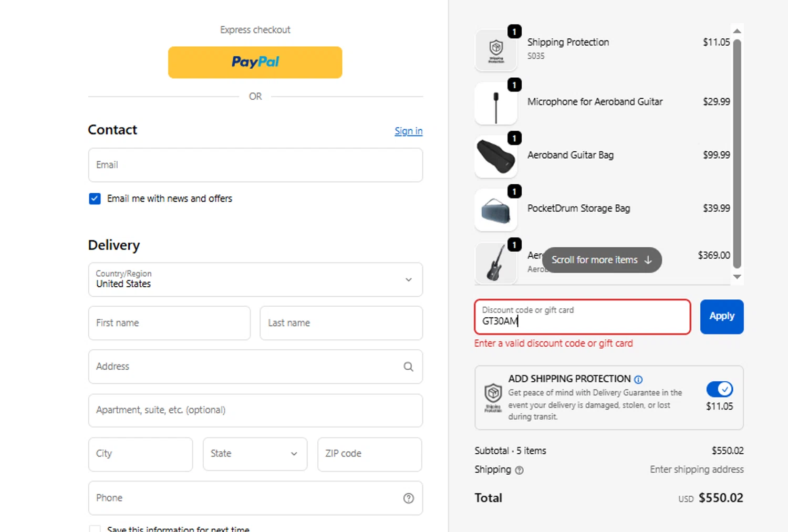The width and height of the screenshot is (788, 532).
Task: Click the order summary scrollbar down arrow
Action: point(737,277)
